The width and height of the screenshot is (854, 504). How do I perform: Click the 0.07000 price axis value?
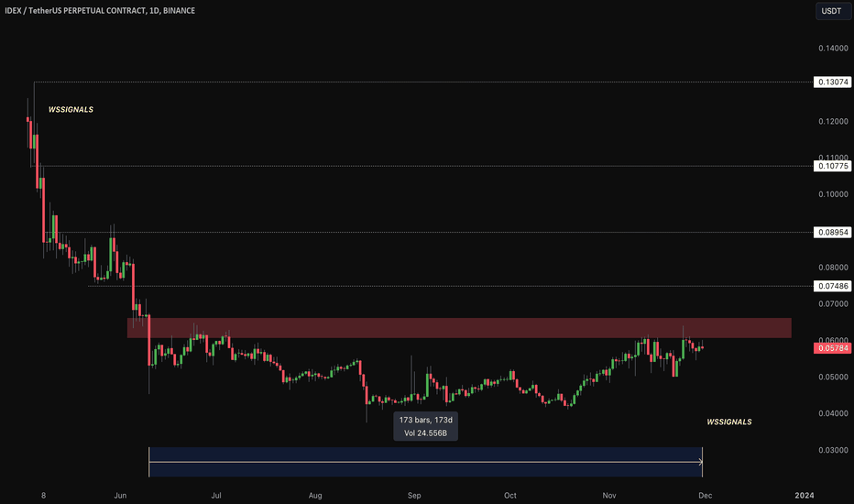833,304
